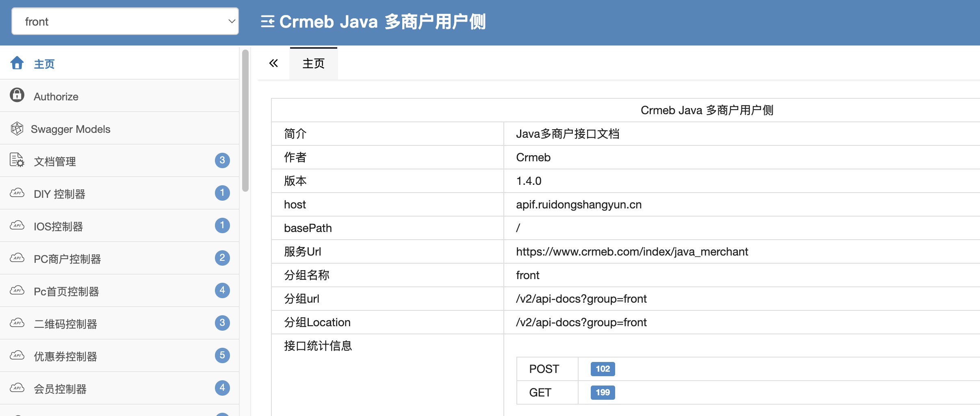Click the POST count badge 102
980x416 pixels.
click(x=603, y=369)
